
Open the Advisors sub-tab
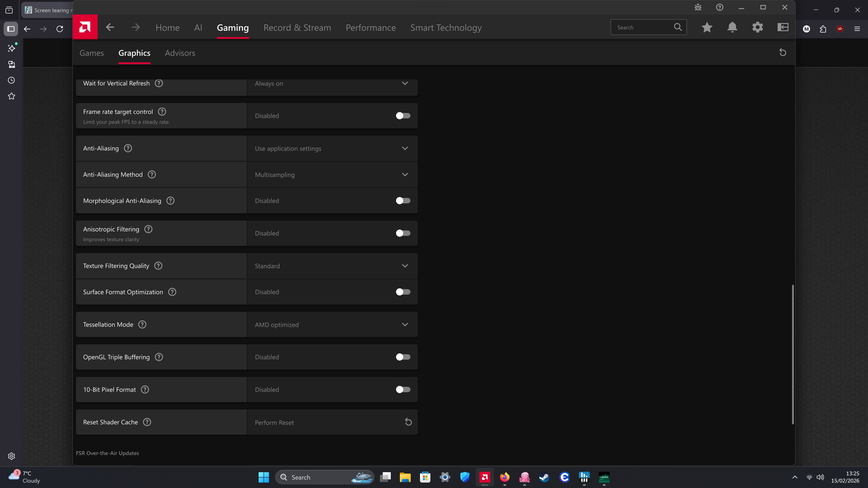(180, 53)
